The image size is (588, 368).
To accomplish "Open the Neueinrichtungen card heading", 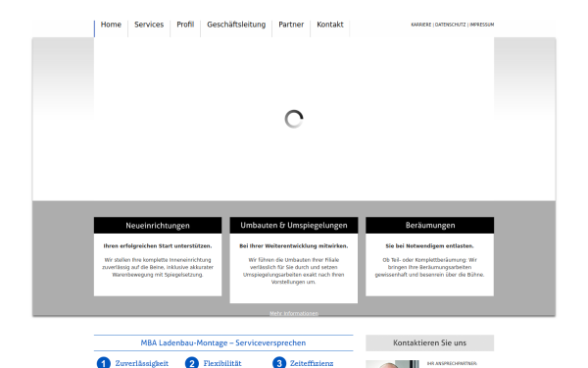I will click(x=158, y=226).
